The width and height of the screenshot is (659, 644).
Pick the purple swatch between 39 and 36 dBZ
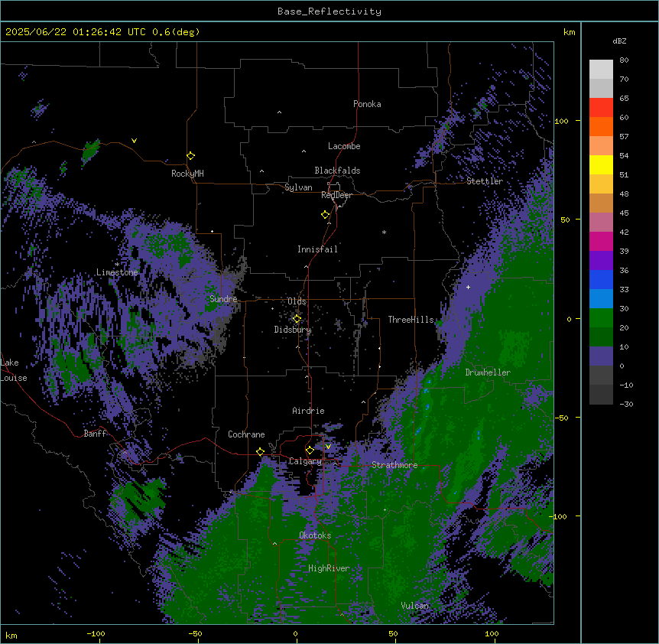(x=601, y=261)
